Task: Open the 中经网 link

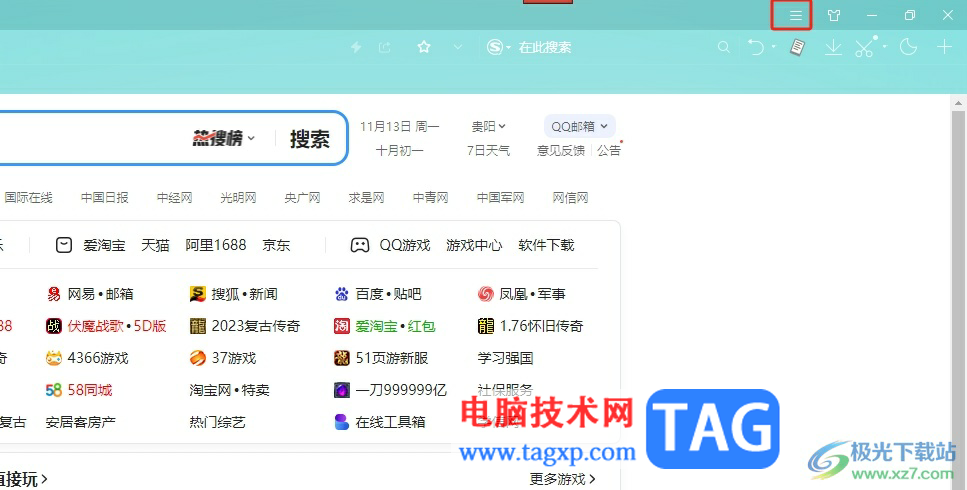Action: point(175,198)
